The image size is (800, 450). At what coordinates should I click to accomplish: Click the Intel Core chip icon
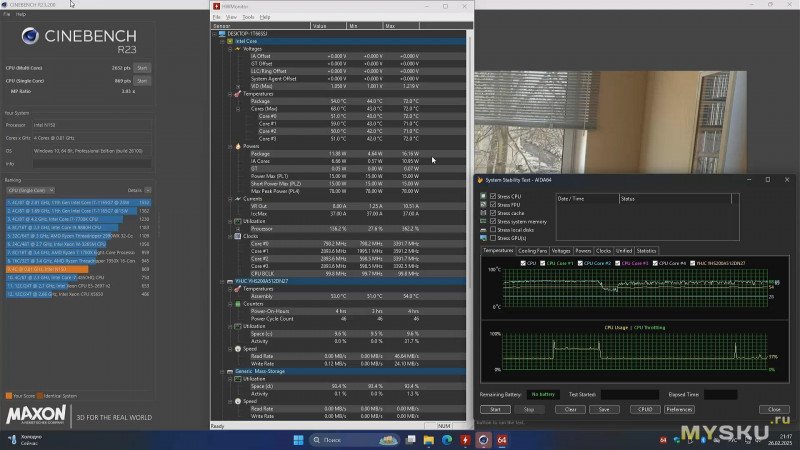pyautogui.click(x=230, y=41)
